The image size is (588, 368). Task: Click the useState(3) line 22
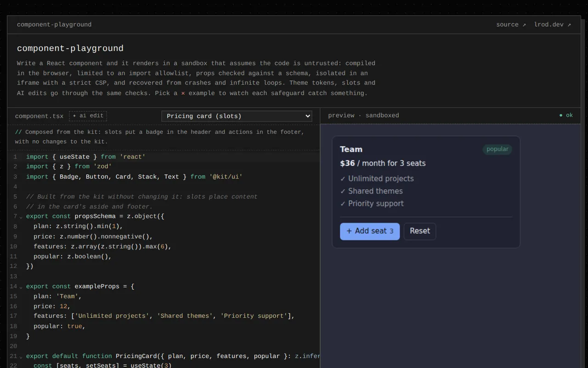click(x=102, y=365)
